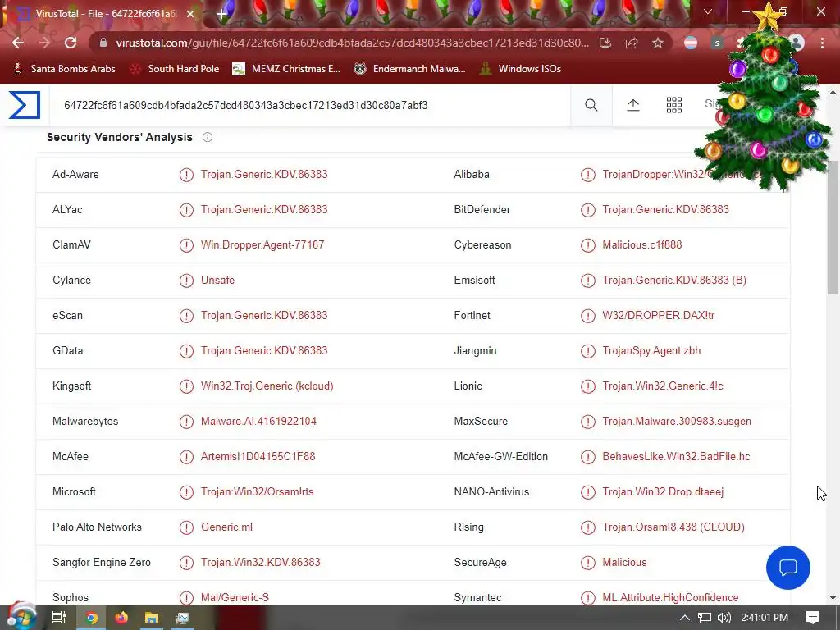Click the share page icon
Image resolution: width=840 pixels, height=630 pixels.
[x=632, y=43]
